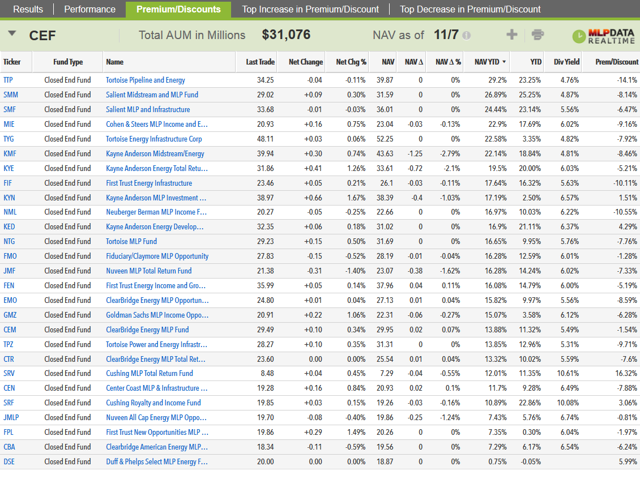
Task: Open Duff & Phelps Select MLP link
Action: 157,461
